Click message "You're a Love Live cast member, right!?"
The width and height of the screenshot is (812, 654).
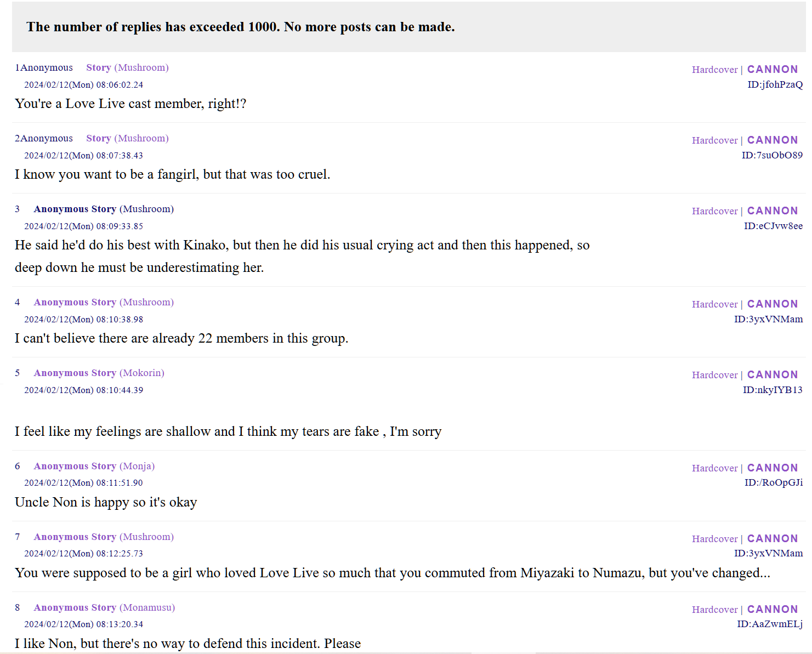point(130,104)
